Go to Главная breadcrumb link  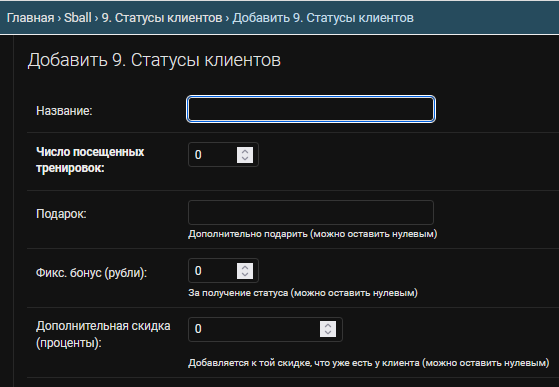click(x=30, y=18)
